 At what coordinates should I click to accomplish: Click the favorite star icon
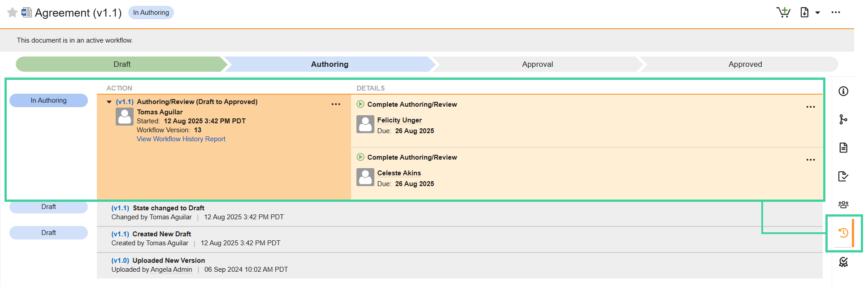coord(13,13)
